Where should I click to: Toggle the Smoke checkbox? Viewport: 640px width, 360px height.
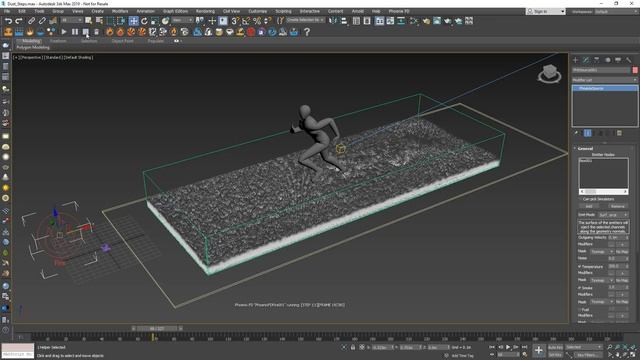click(x=580, y=288)
